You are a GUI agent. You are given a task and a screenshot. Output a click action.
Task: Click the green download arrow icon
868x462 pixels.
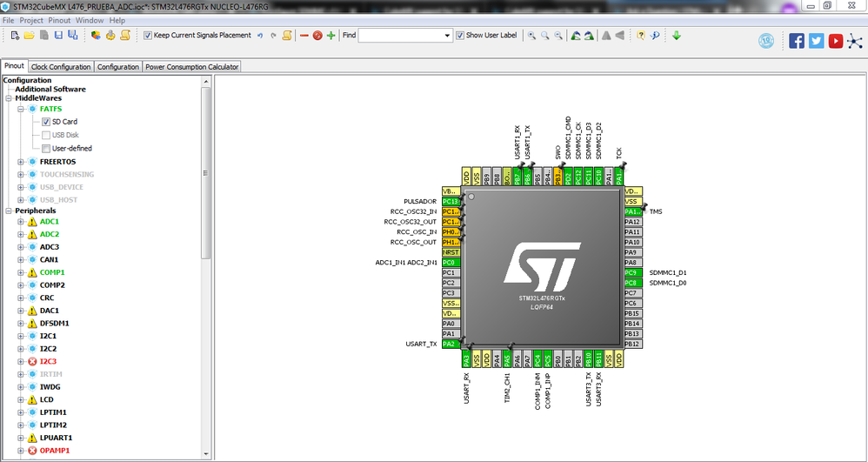pos(676,36)
